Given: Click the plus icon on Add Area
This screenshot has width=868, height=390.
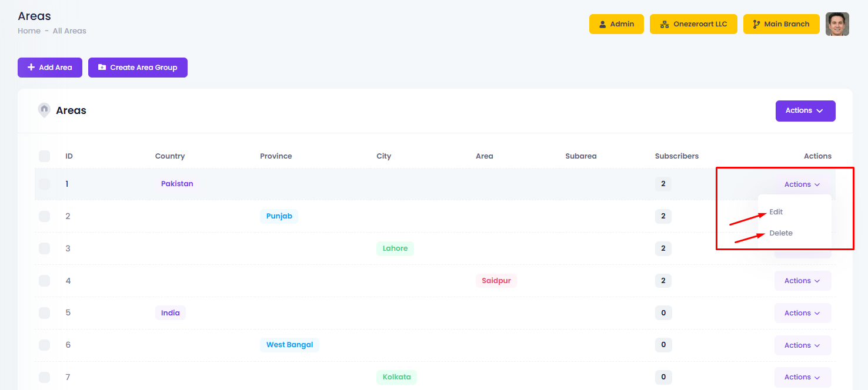Looking at the screenshot, I should coord(31,68).
